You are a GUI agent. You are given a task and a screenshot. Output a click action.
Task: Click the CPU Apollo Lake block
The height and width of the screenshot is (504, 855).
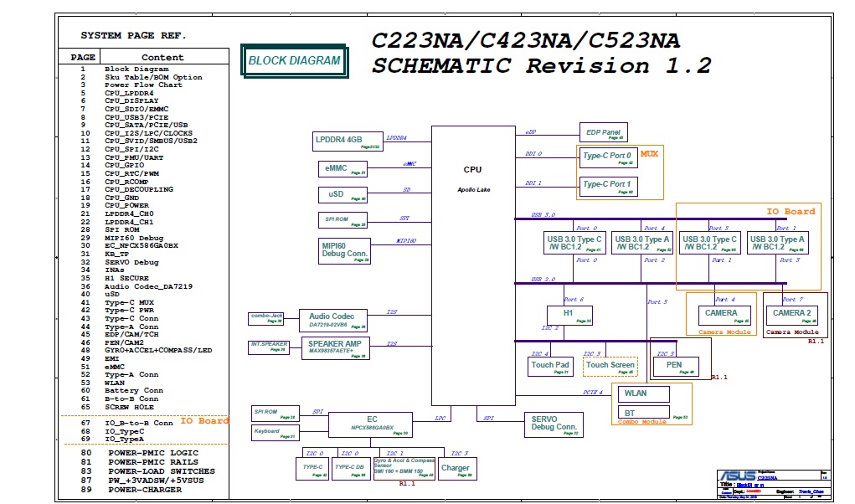pyautogui.click(x=473, y=266)
